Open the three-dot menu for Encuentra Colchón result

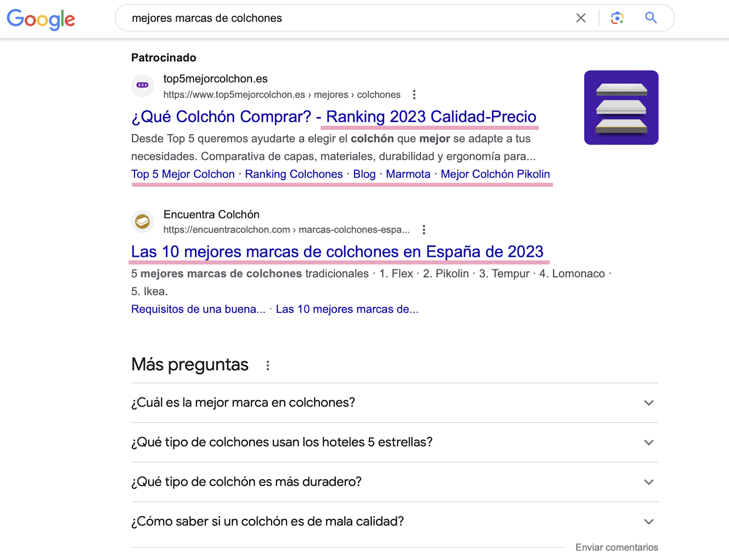424,230
